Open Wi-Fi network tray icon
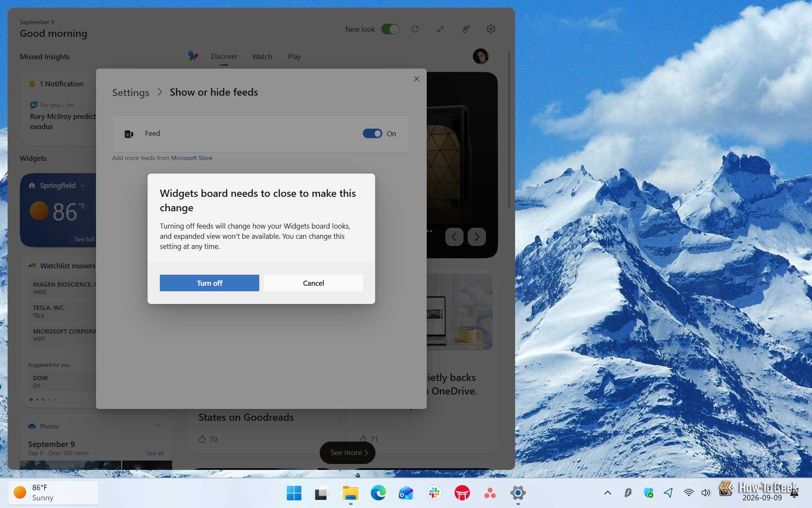 pos(689,492)
